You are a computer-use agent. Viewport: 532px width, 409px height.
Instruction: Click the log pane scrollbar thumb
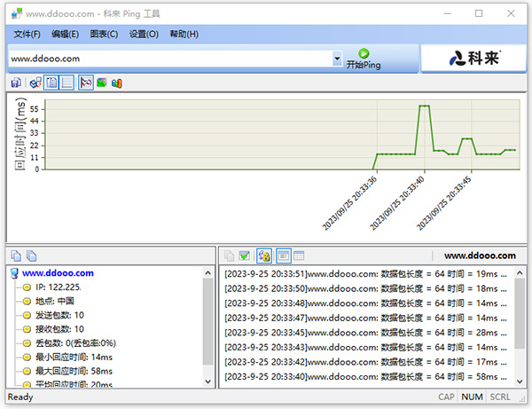pos(520,313)
